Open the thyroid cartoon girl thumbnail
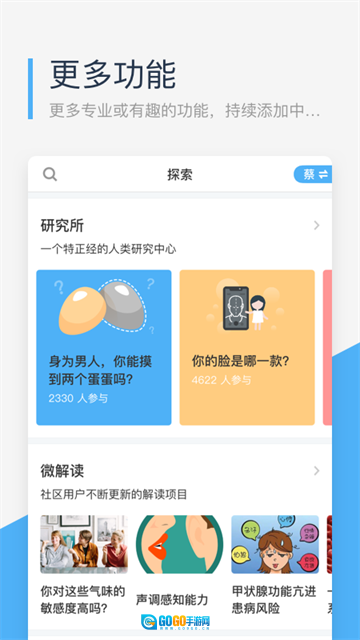Viewport: 360px width, 640px height. point(275,544)
